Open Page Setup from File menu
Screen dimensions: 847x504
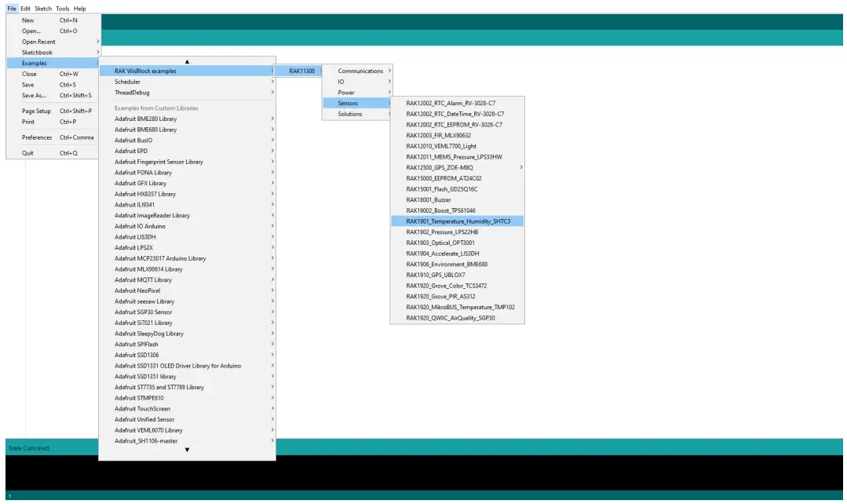click(x=53, y=111)
